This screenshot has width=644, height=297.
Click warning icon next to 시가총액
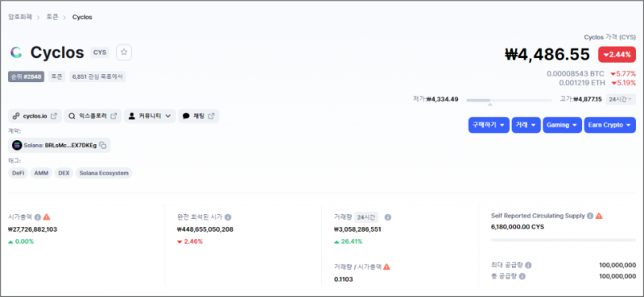(x=47, y=217)
